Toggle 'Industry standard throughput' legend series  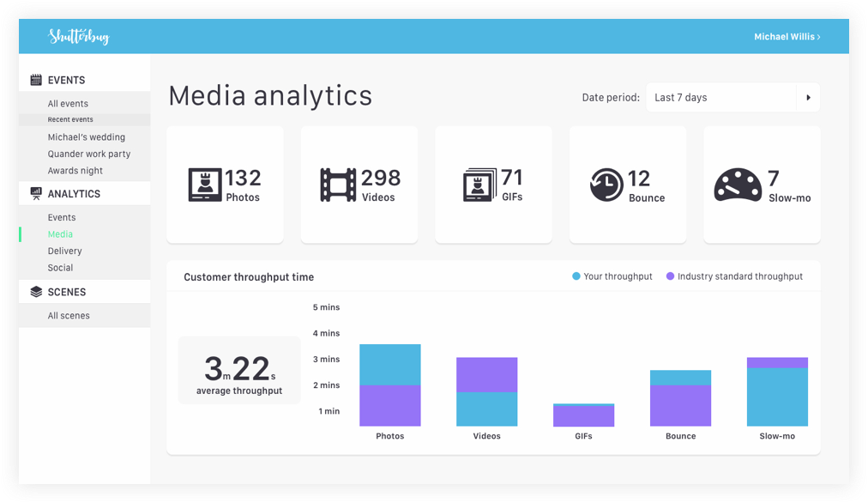tap(734, 276)
